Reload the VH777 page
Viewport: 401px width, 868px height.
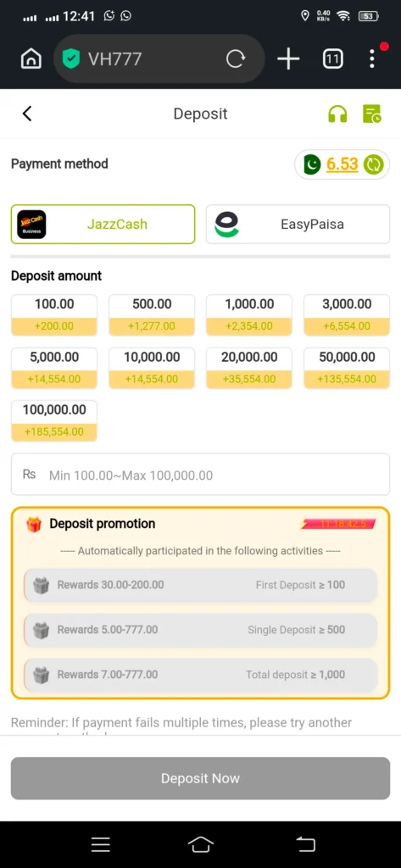click(236, 58)
